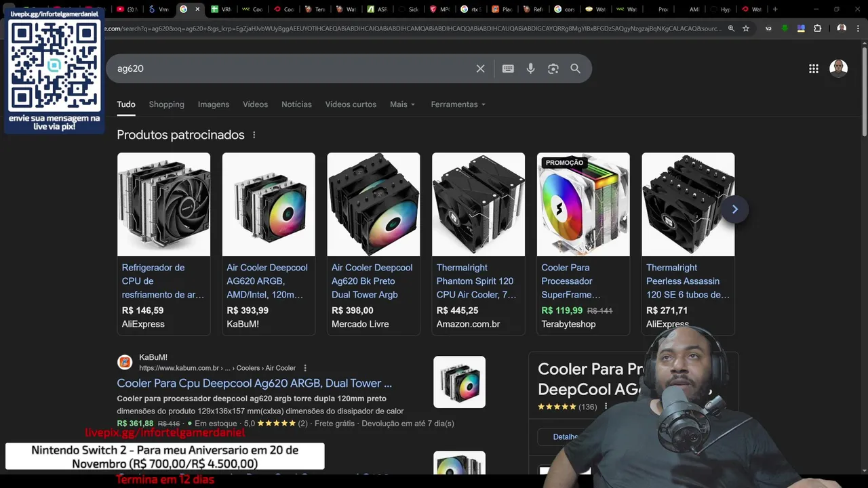Click the Amazon.com.br seller name
Screen dimensions: 868x488
tap(468, 324)
